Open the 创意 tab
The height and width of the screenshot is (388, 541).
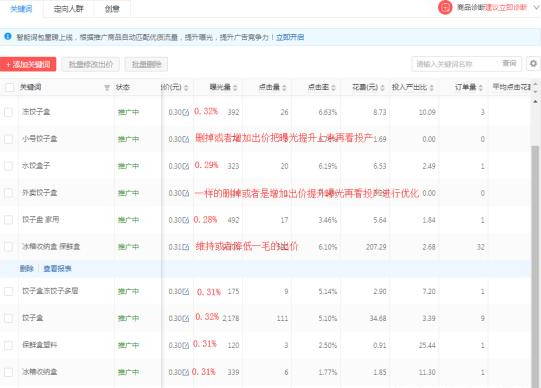pyautogui.click(x=112, y=9)
